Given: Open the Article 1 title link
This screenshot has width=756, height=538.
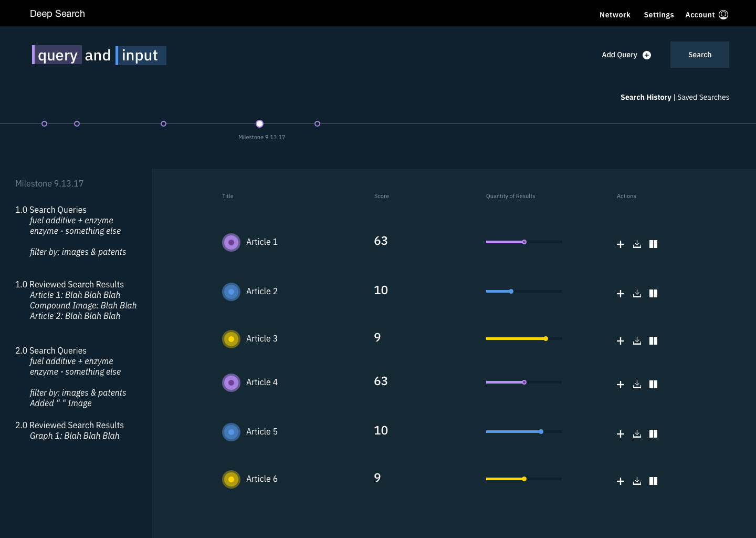Looking at the screenshot, I should click(x=262, y=242).
